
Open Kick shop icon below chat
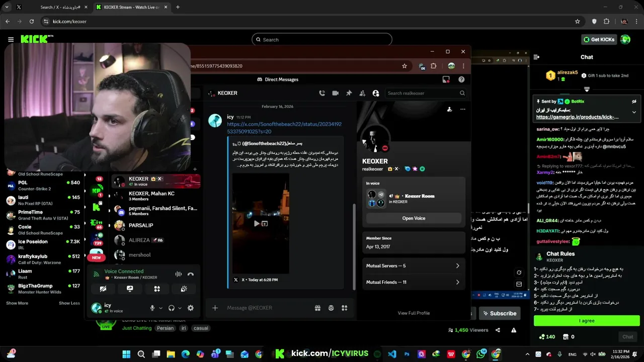pos(565,337)
